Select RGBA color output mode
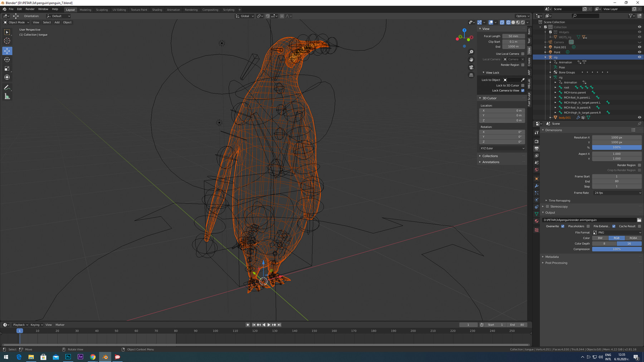The image size is (644, 362). 633,238
